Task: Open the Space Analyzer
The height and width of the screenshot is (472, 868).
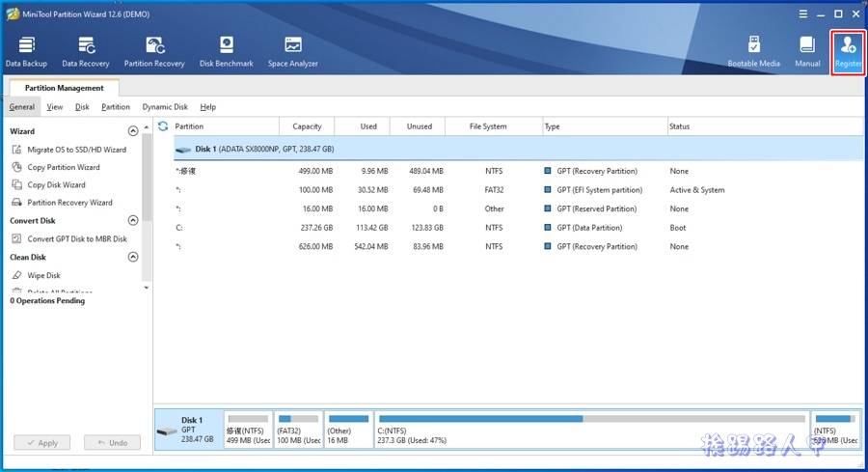Action: (x=293, y=52)
